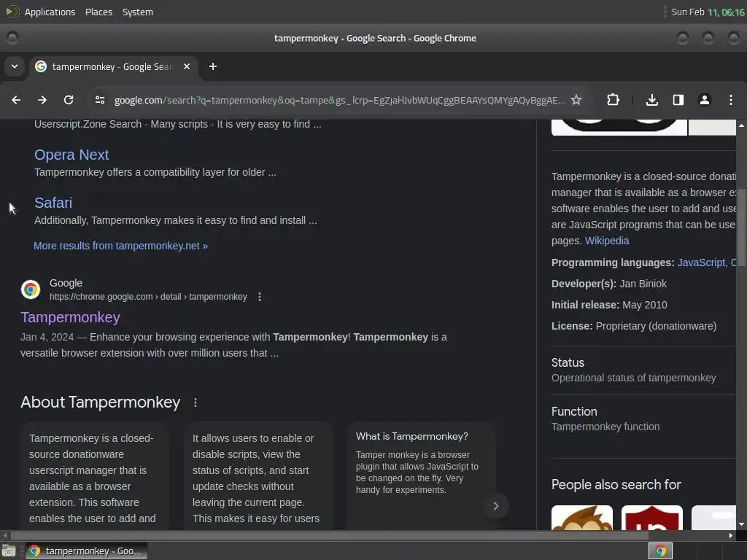Image resolution: width=747 pixels, height=560 pixels.
Task: Click Developer(s): Jan Biniok text
Action: coord(609,284)
